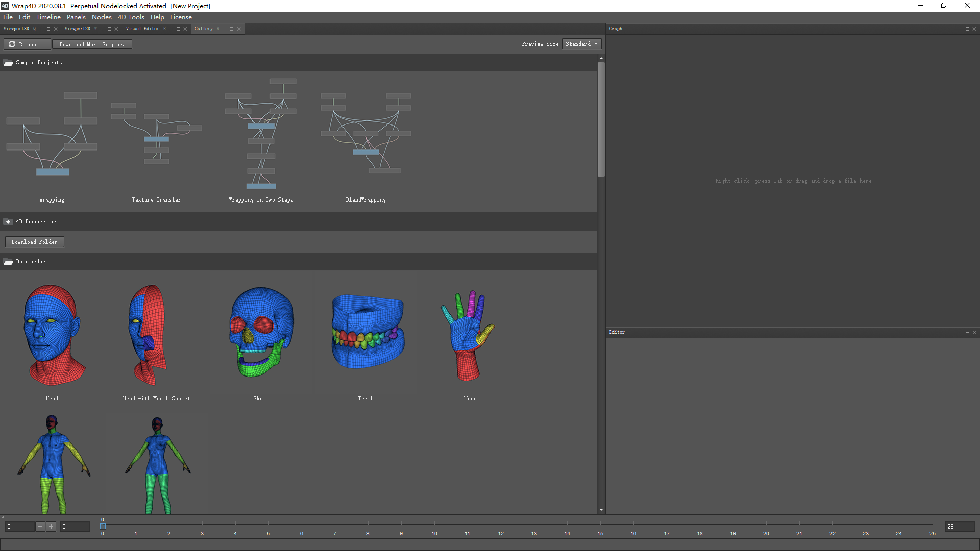Click the end frame field showing 25

[x=959, y=527]
